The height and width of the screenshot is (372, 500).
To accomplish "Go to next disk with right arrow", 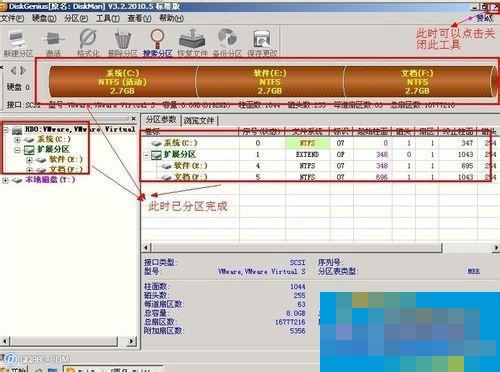I will pyautogui.click(x=23, y=70).
